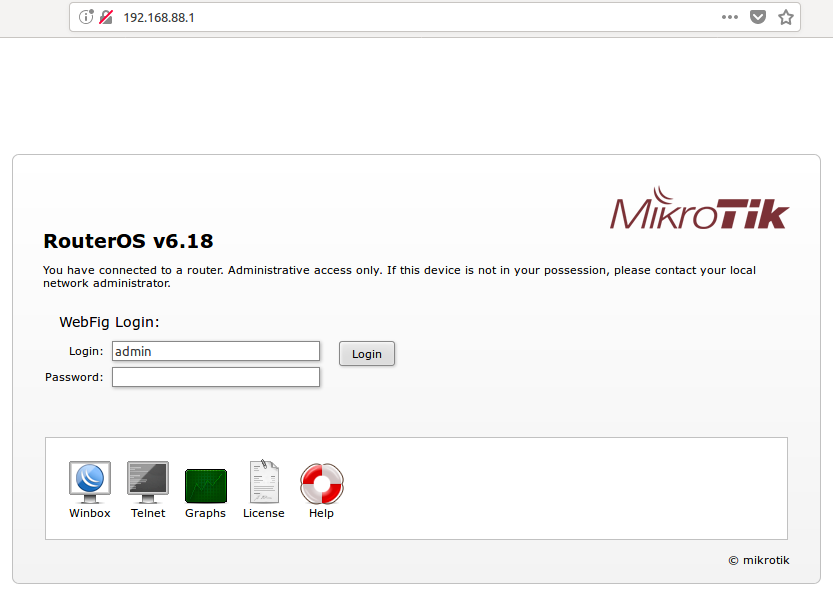Bookmark this page with the star icon
The height and width of the screenshot is (592, 833).
point(786,17)
